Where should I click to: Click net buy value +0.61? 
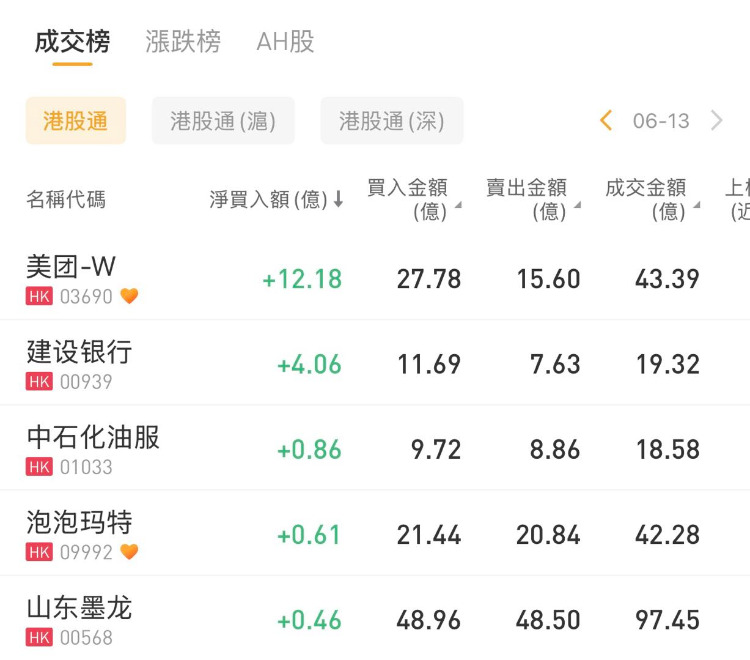click(309, 535)
